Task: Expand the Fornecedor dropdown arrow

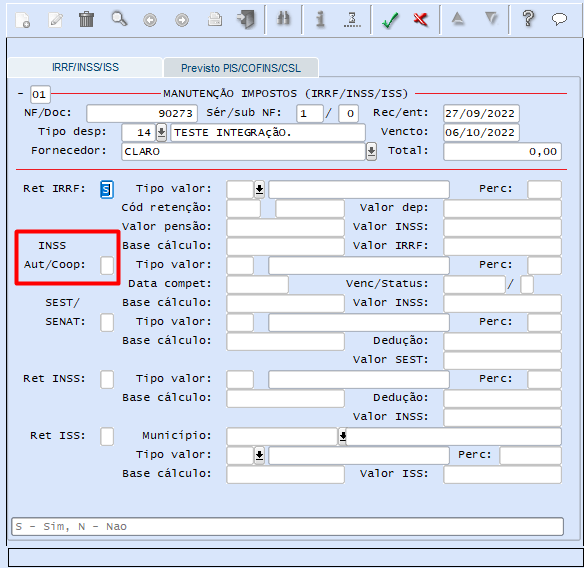Action: (371, 151)
